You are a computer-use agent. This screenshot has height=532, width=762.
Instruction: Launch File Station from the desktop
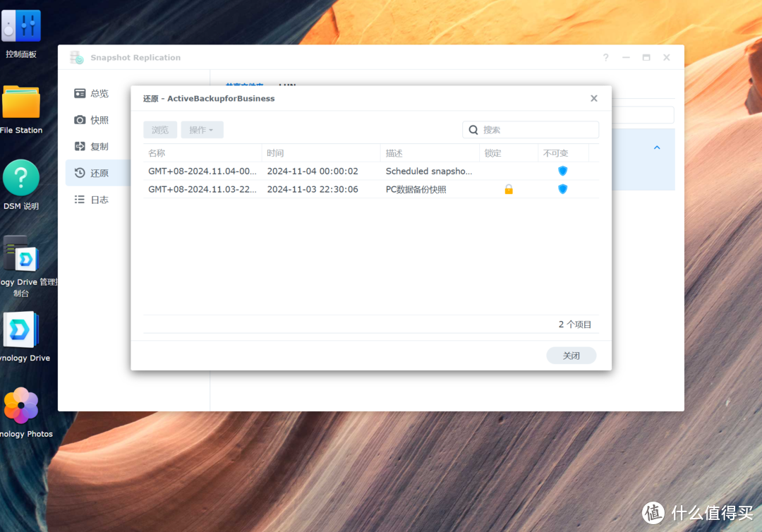click(x=21, y=104)
